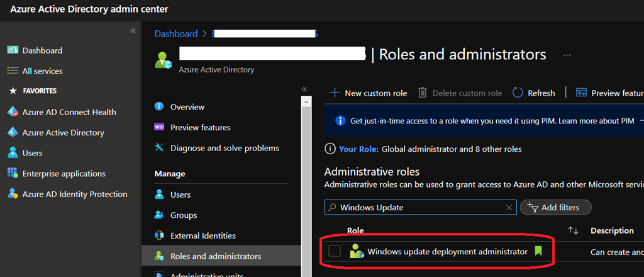Open Azure AD Identity Protection icon
The image size is (644, 277).
tap(13, 195)
